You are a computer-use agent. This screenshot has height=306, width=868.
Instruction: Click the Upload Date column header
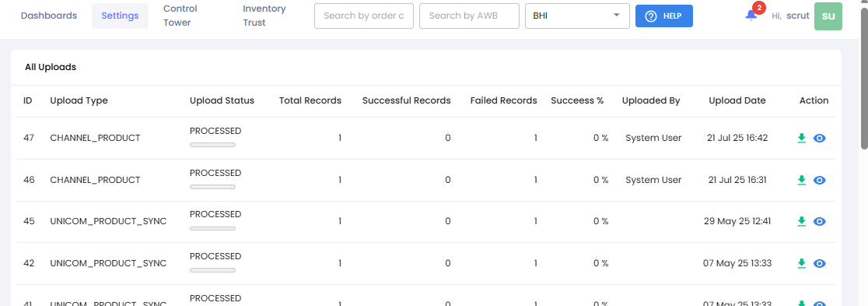tap(737, 100)
